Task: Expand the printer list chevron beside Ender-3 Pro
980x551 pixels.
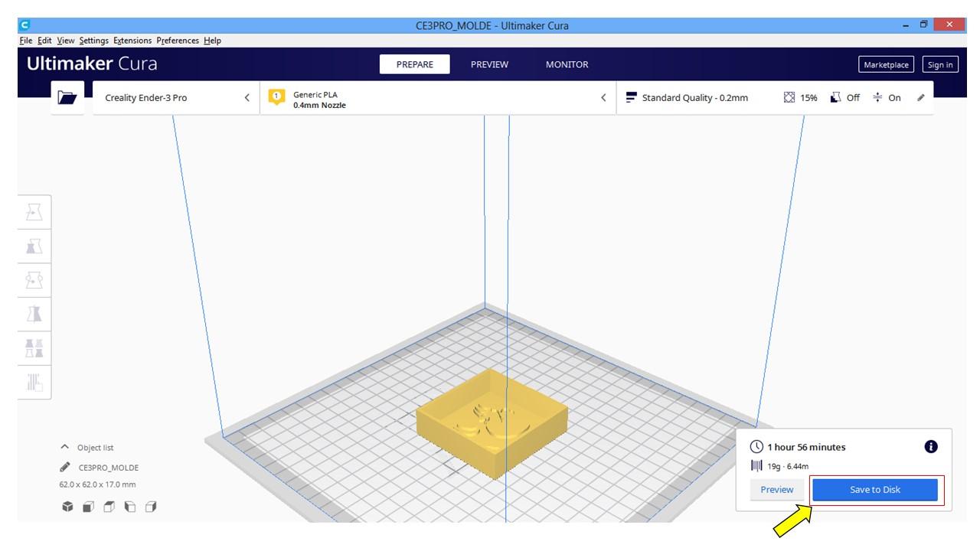Action: click(247, 98)
